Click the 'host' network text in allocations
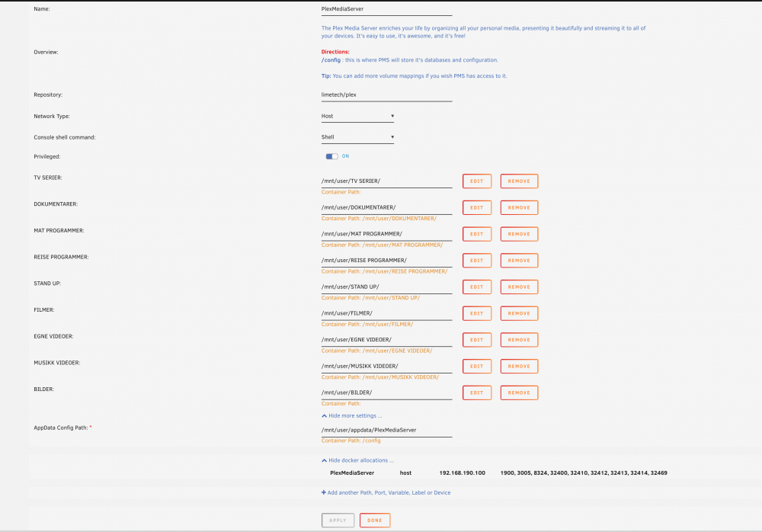Screen dimensions: 762x532 pyautogui.click(x=405, y=473)
